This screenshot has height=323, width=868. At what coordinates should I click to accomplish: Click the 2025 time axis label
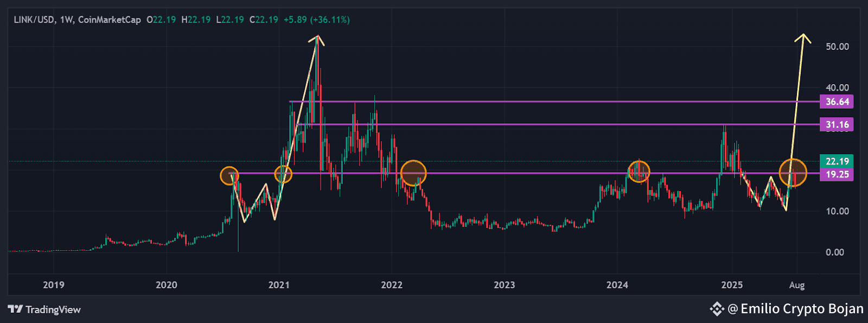tap(732, 285)
